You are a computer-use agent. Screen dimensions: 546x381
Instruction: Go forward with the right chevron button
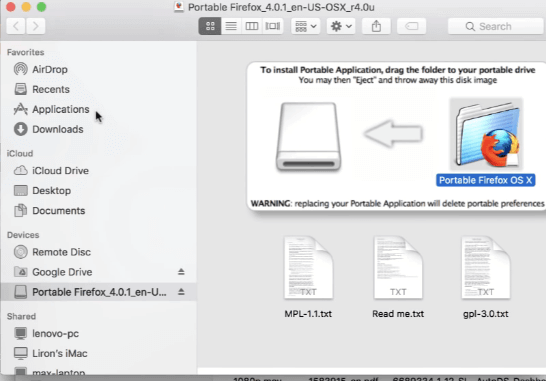point(36,26)
